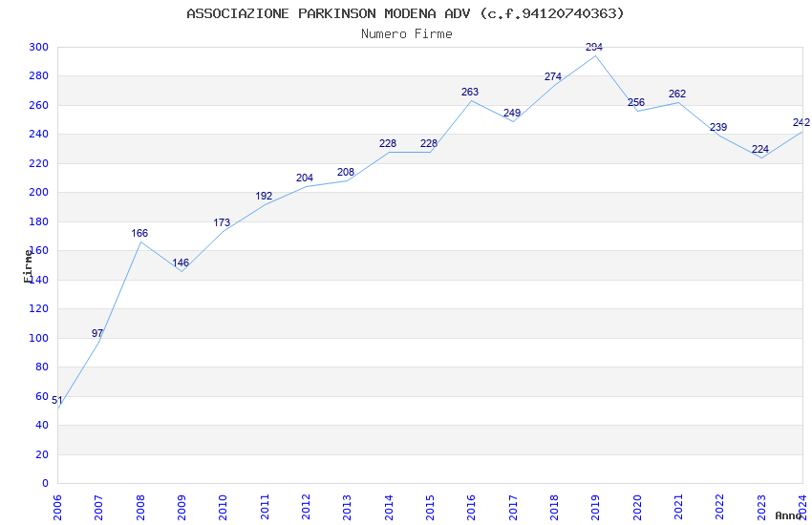
Task: Click the x-axis year 2022
Action: (x=720, y=508)
